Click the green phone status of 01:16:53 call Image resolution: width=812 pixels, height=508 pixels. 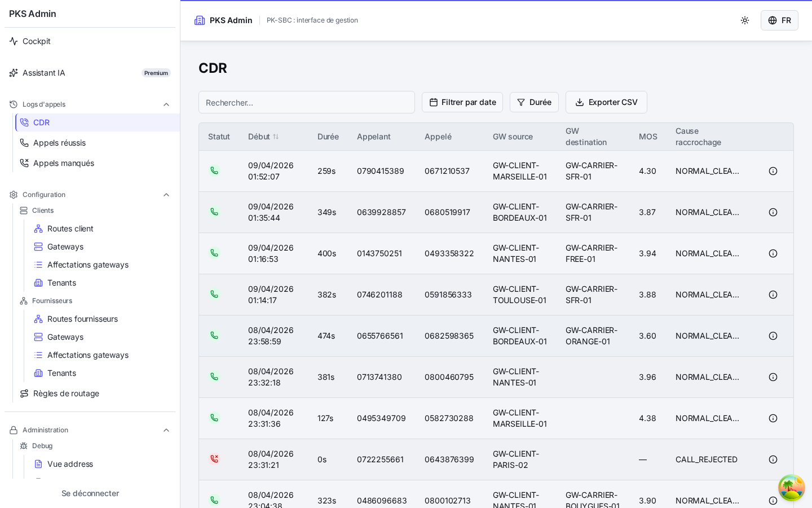click(x=214, y=253)
